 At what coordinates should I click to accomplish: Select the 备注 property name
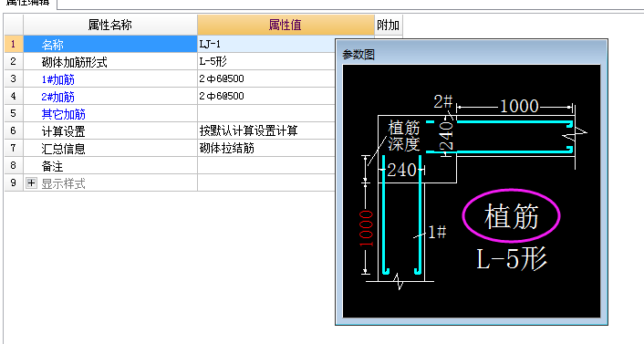(52, 166)
